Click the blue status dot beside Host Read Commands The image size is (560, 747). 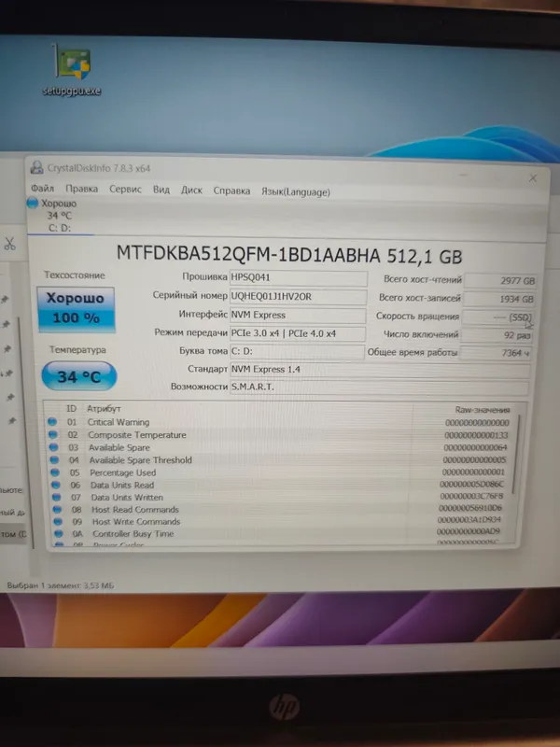(x=57, y=509)
